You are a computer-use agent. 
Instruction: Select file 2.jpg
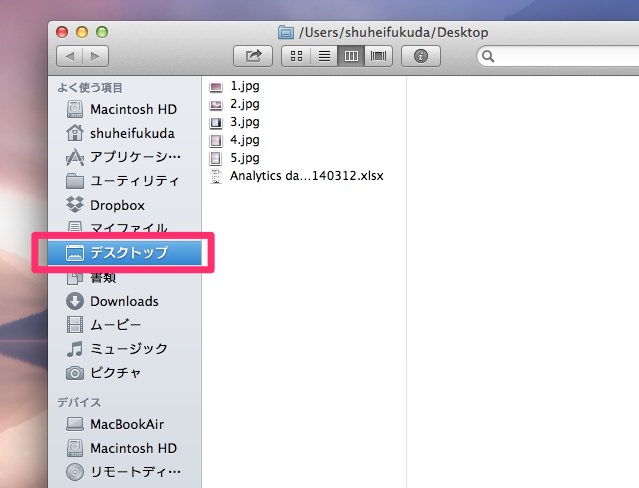(245, 104)
